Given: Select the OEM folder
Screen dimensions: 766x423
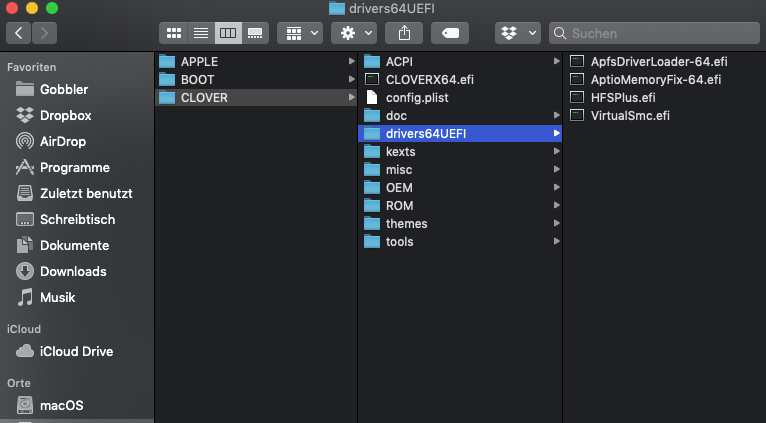Looking at the screenshot, I should (x=460, y=188).
